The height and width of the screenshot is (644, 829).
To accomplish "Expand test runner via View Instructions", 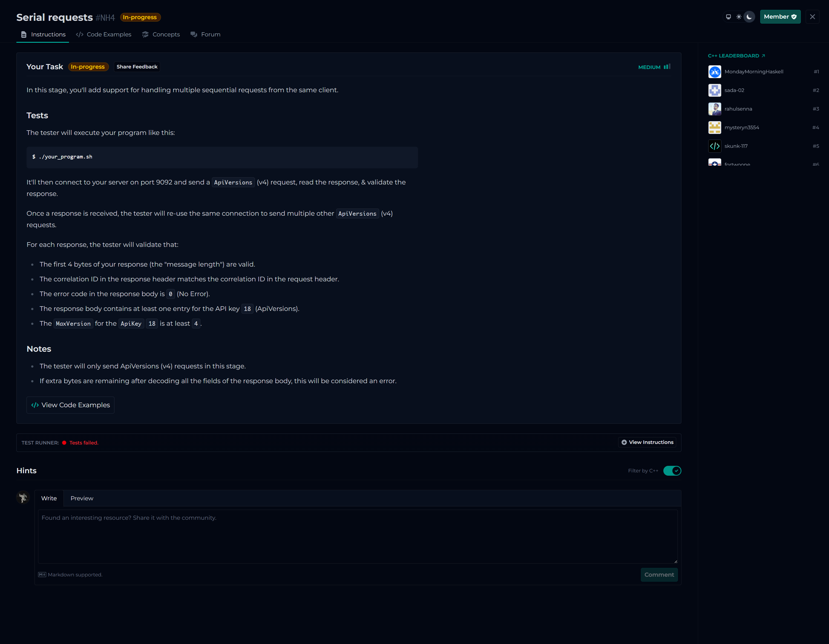I will [647, 442].
